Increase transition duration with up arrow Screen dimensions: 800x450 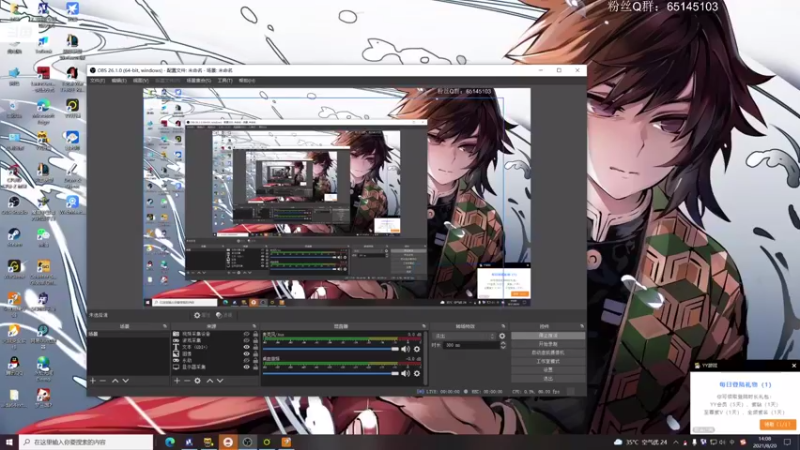coord(503,343)
